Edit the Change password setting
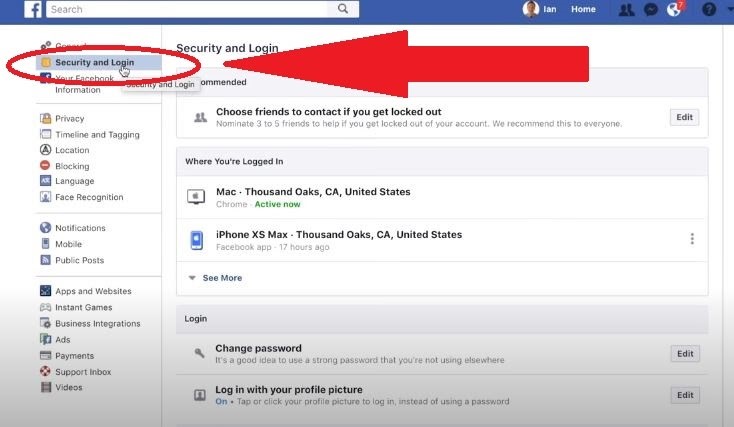Screen dimensions: 734x427 (685, 354)
